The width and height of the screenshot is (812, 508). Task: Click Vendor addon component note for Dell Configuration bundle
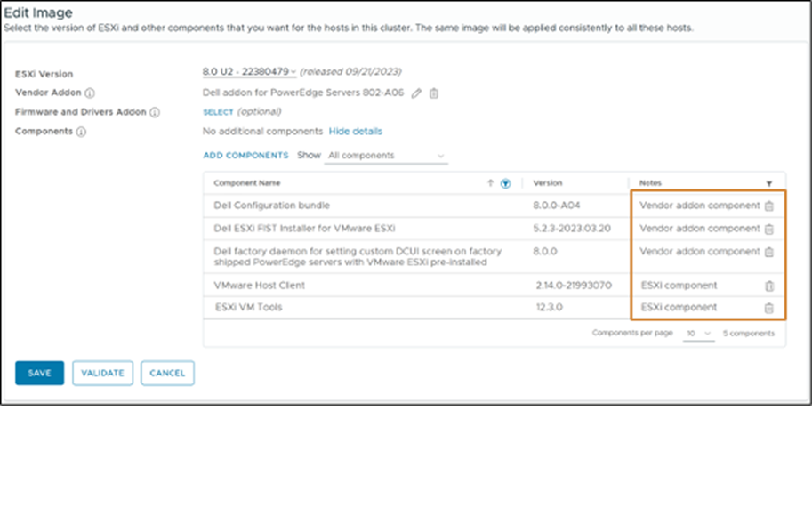700,206
